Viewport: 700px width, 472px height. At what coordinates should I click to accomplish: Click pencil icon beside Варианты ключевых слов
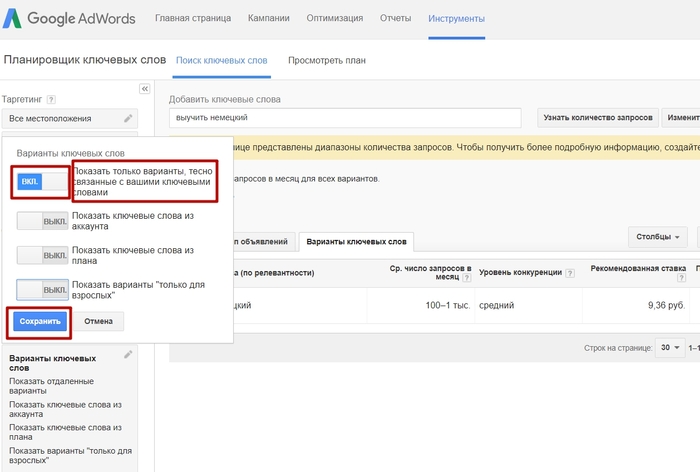click(128, 355)
